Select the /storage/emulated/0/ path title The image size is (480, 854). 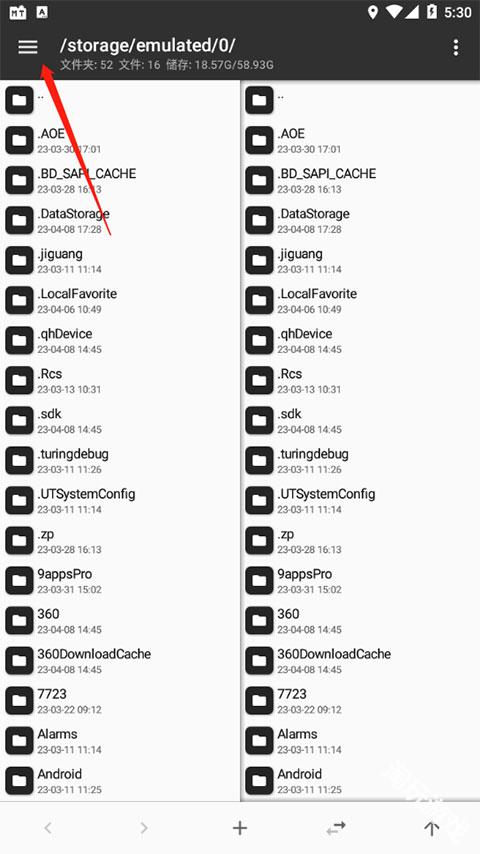[148, 45]
